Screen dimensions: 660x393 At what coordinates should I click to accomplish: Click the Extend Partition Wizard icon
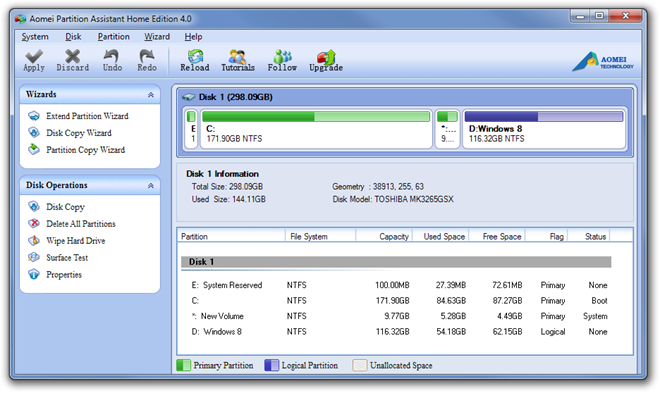(34, 116)
